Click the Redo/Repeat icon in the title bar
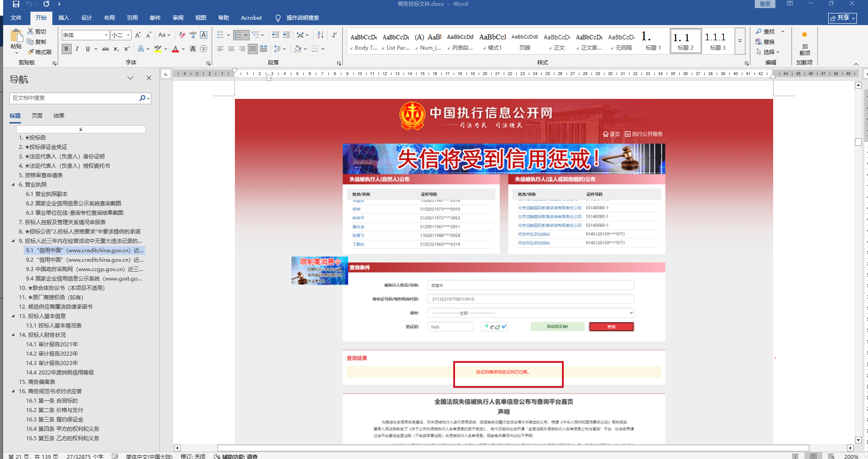This screenshot has width=868, height=459. point(46,4)
